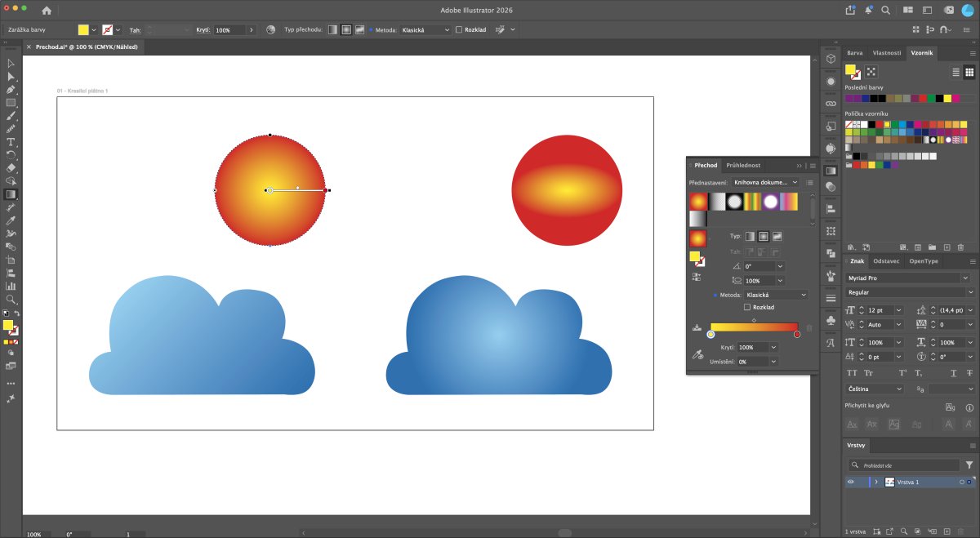Hide Vrstva 1 using the eye icon
The image size is (980, 538).
(850, 482)
